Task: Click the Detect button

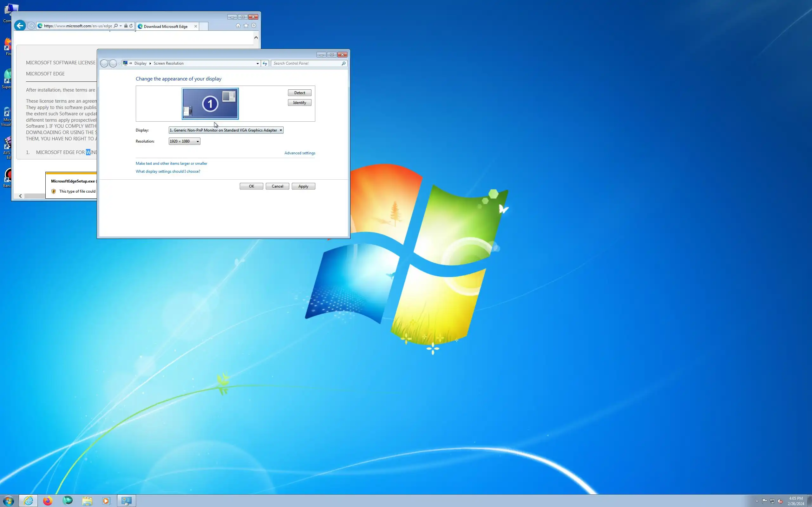Action: (x=299, y=93)
